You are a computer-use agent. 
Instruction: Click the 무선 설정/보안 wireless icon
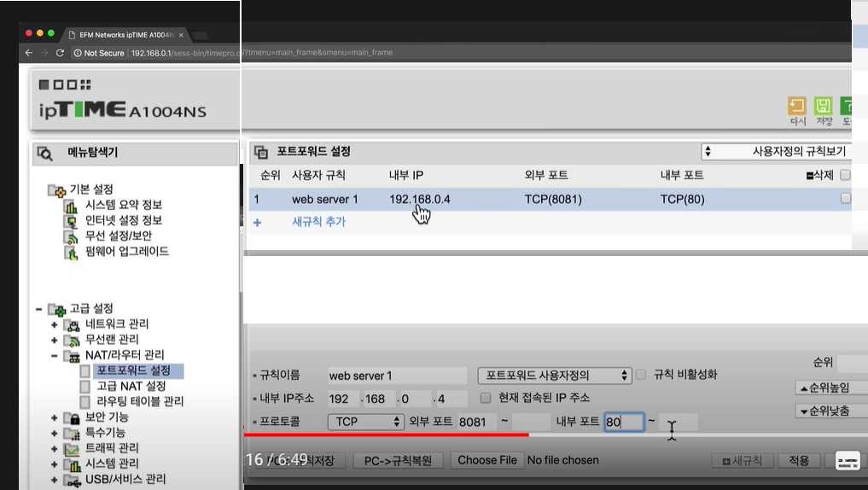click(72, 236)
